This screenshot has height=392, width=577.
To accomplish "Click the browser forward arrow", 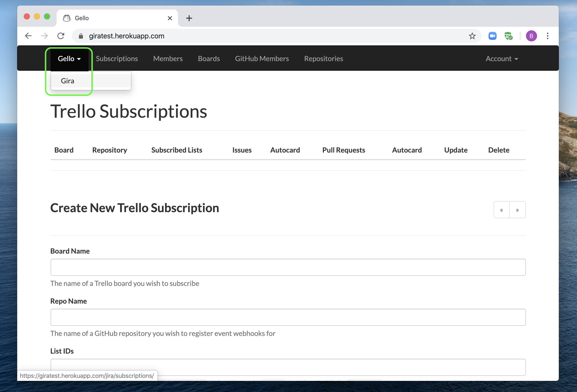I will coord(45,36).
